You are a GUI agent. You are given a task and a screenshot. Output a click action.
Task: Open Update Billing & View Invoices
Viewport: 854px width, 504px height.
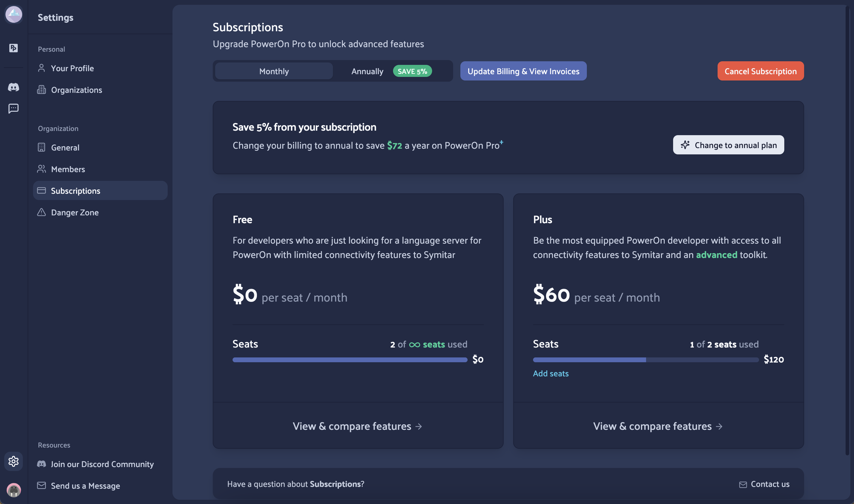coord(523,71)
